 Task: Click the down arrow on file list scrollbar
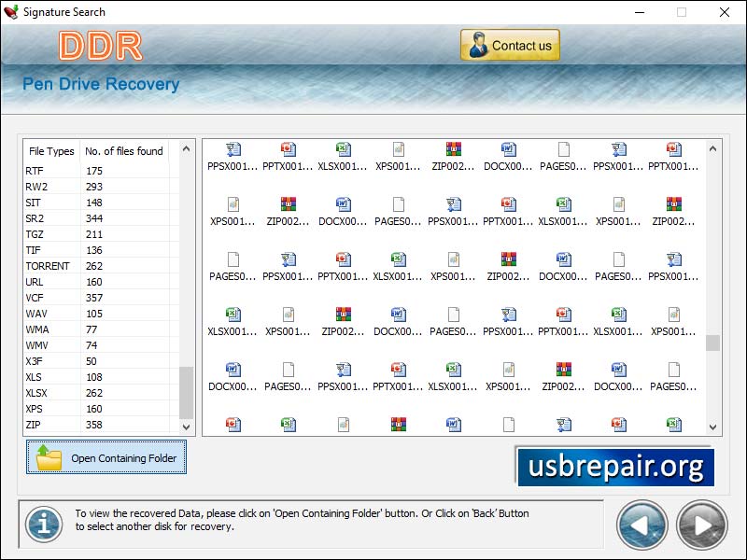pyautogui.click(x=186, y=426)
